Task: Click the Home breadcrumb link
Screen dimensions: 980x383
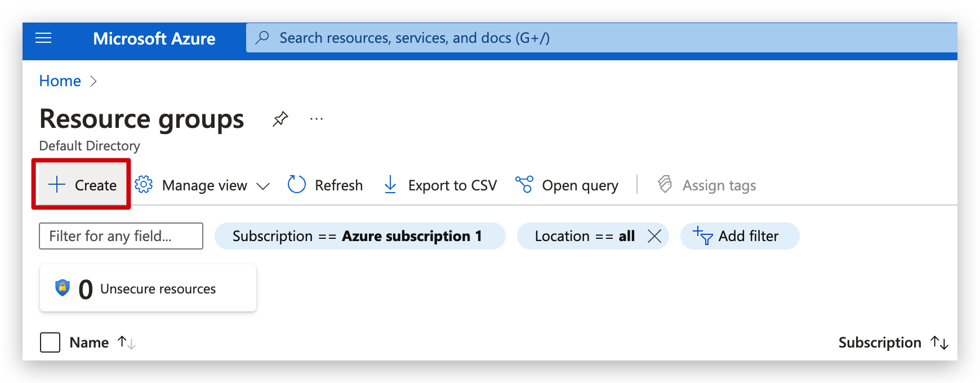Action: (x=60, y=81)
